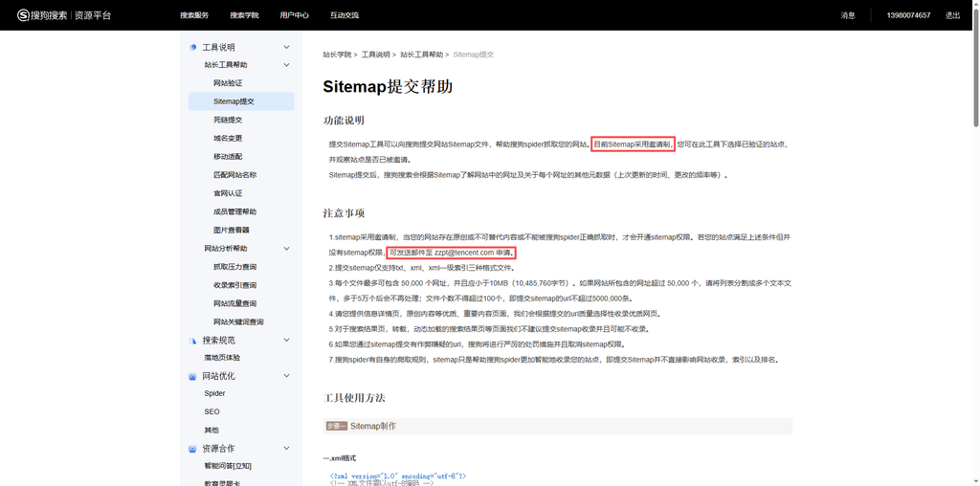Go to 站长工具帮助 in breadcrumb

pyautogui.click(x=422, y=55)
